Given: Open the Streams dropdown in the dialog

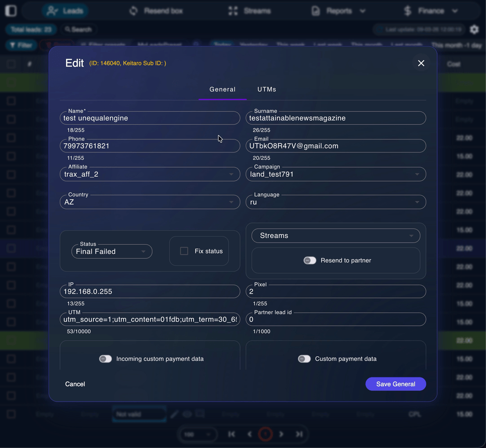Looking at the screenshot, I should coord(335,236).
